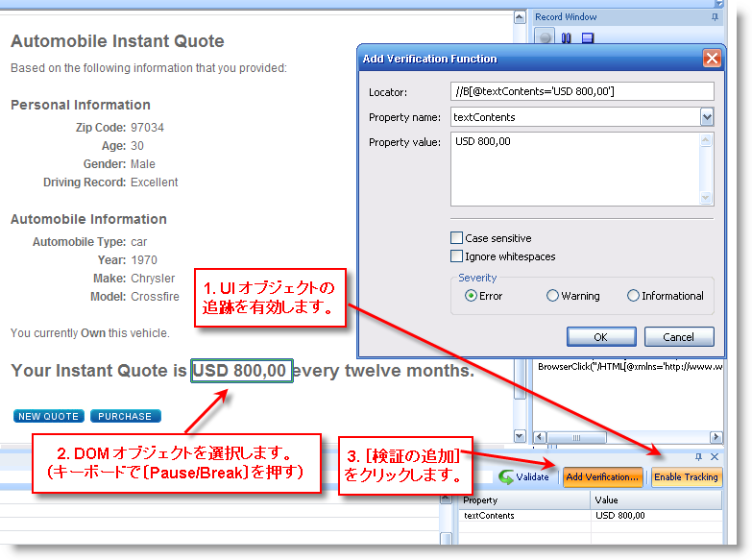Screen dimensions: 752x560
Task: Confirm the dialog with OK
Action: pyautogui.click(x=600, y=337)
